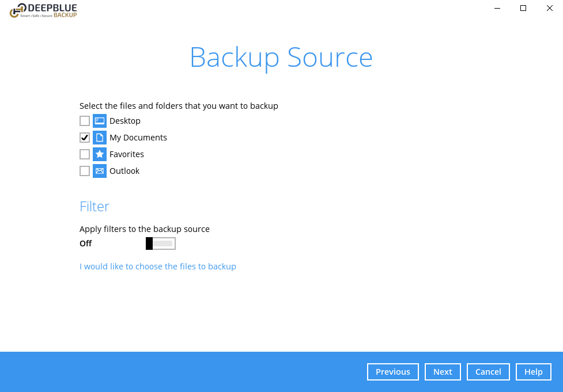Maximize the DeepBlue Backup window
This screenshot has height=392, width=563.
523,8
